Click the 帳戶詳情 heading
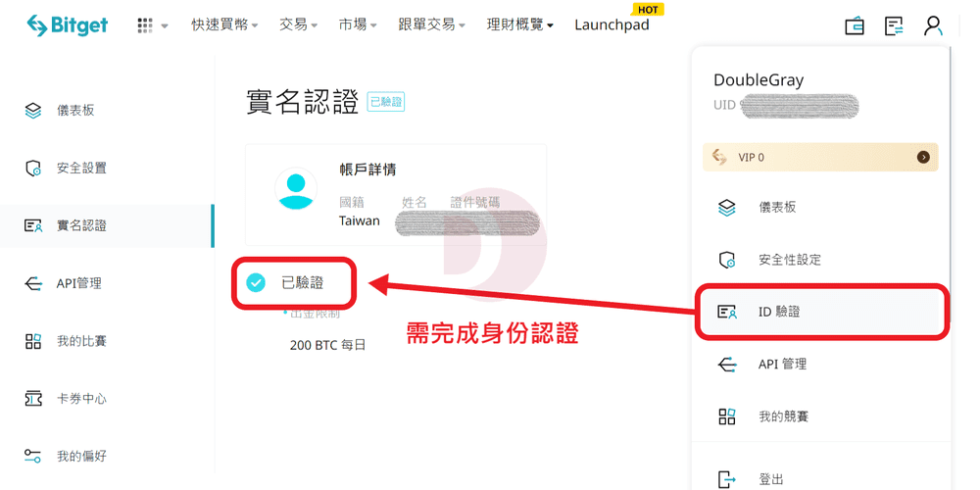This screenshot has width=980, height=490. (367, 170)
